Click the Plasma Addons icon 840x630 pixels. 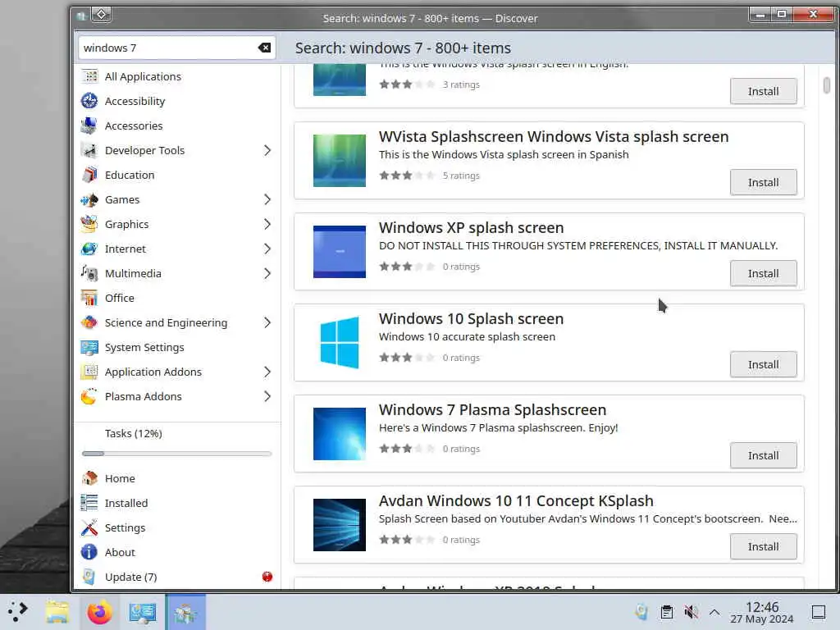tap(89, 397)
